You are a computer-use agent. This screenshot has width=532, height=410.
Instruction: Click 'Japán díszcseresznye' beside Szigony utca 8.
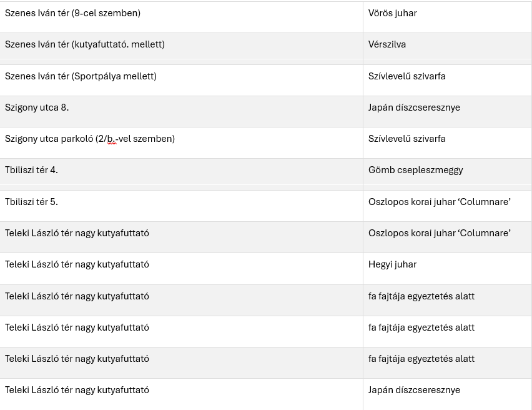point(414,107)
